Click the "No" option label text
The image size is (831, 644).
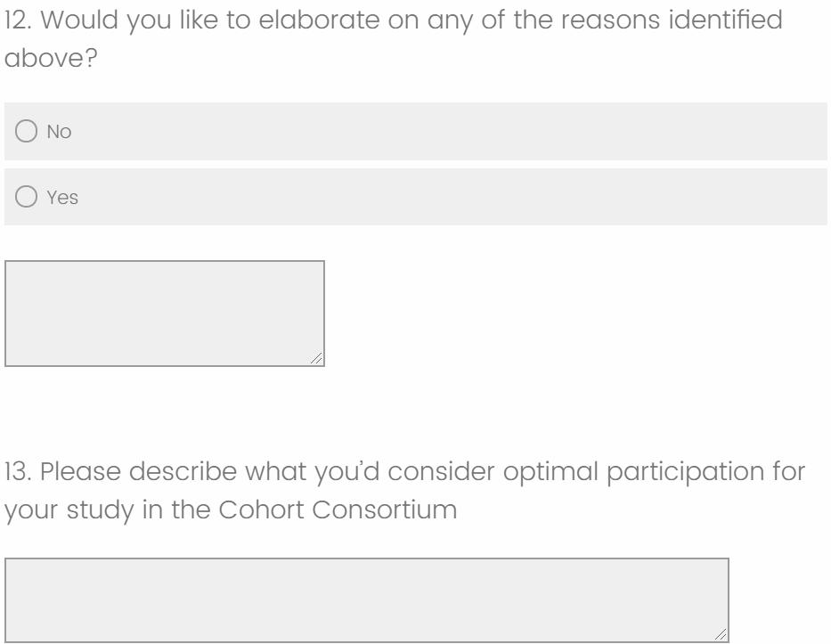[59, 132]
